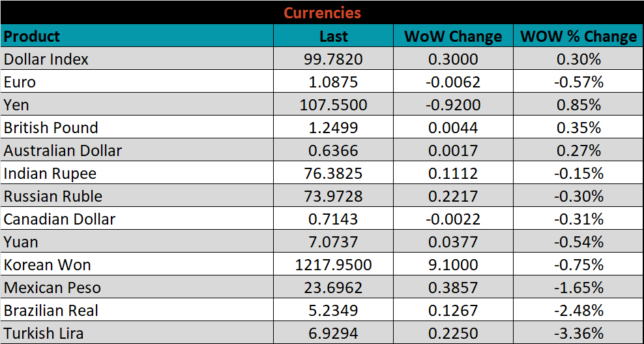Click Canadian Dollar's -0.0022 change cell
The image size is (644, 344).
pos(453,219)
